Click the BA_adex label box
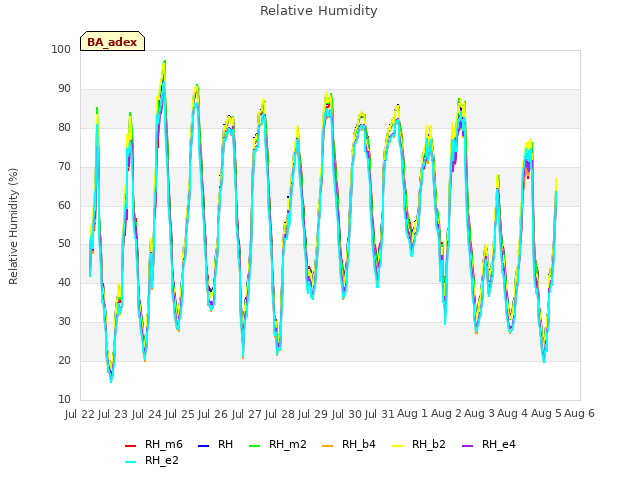640x480 pixels. (x=112, y=41)
